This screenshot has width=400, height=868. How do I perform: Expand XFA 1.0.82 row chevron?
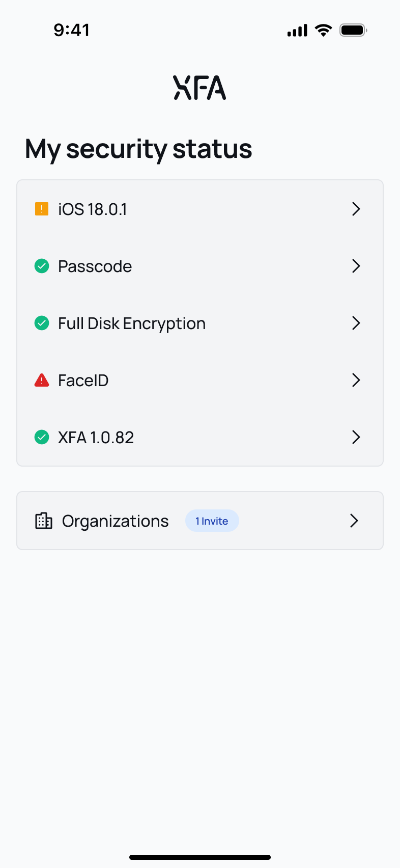[x=356, y=437]
